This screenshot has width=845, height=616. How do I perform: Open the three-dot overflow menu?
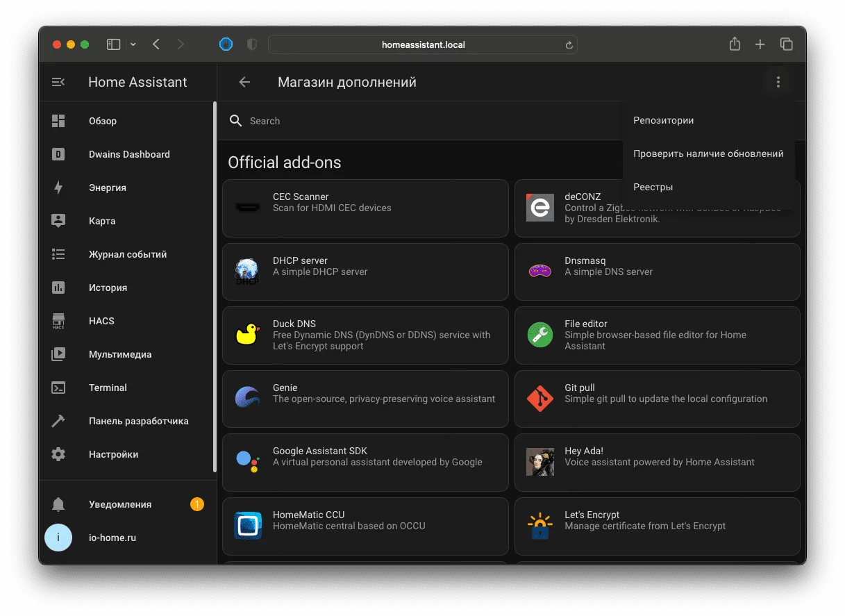click(x=778, y=82)
